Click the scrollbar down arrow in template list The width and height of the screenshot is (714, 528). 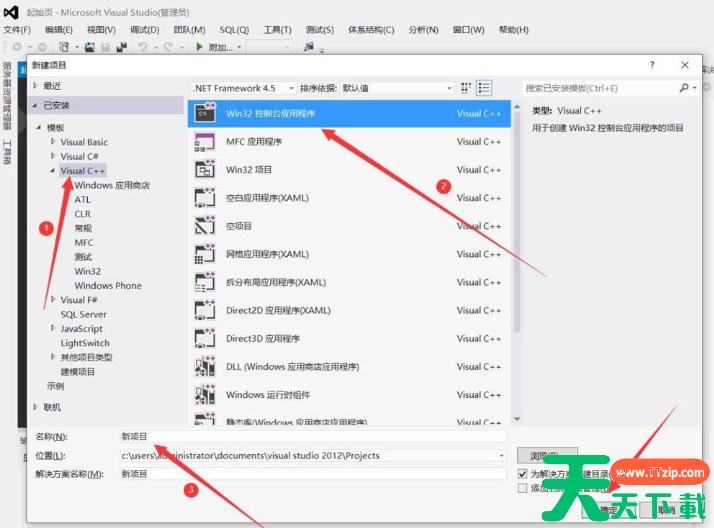pyautogui.click(x=517, y=419)
